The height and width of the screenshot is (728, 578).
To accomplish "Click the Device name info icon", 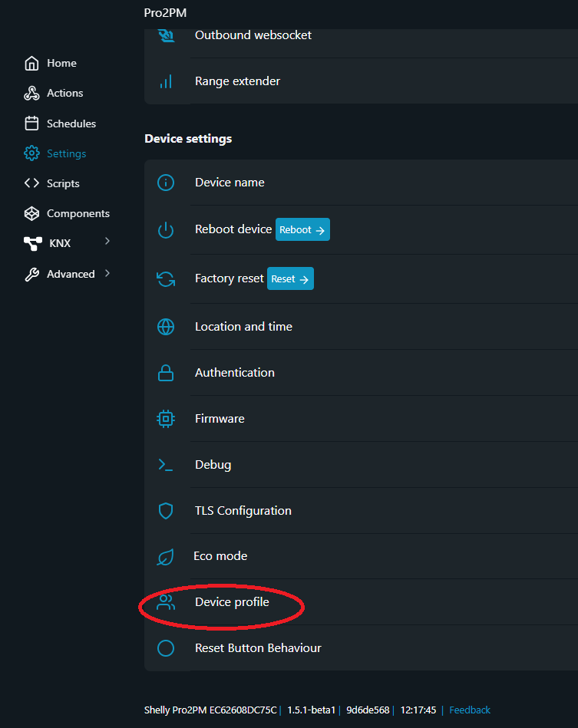I will coord(166,183).
